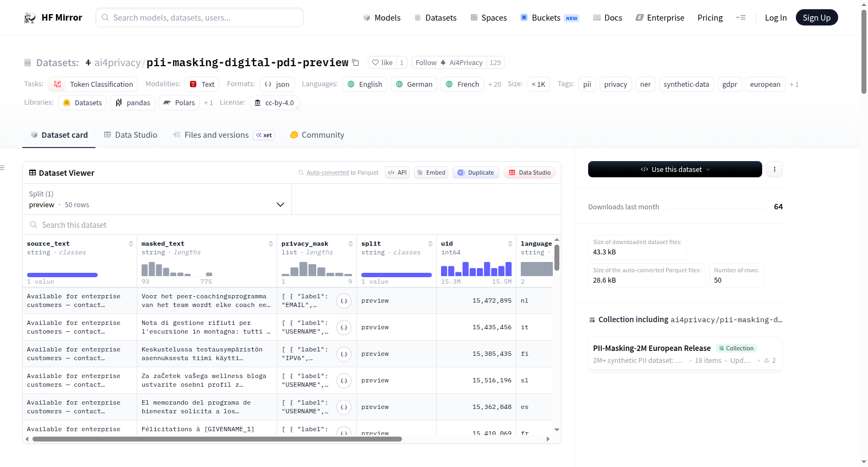Open the pandas library tag

[x=133, y=103]
